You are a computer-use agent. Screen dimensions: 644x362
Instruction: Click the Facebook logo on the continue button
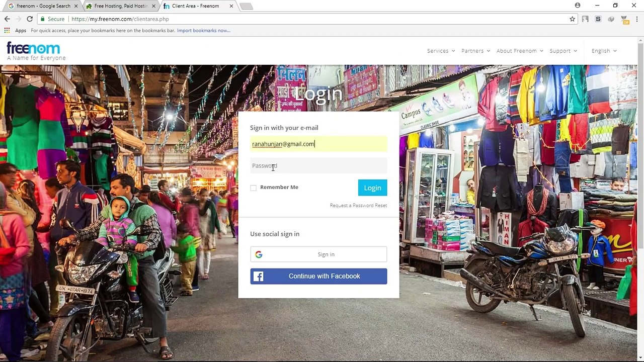[x=258, y=276]
